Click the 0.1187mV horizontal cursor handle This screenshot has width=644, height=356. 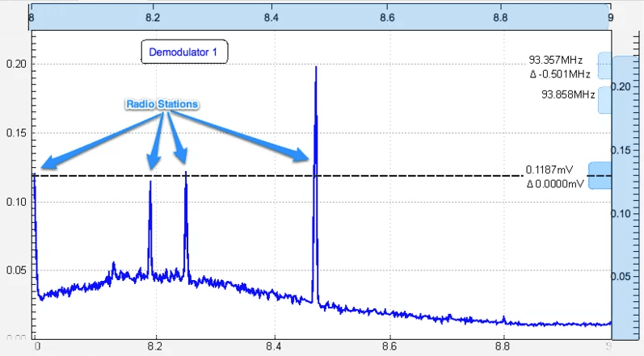(x=599, y=175)
